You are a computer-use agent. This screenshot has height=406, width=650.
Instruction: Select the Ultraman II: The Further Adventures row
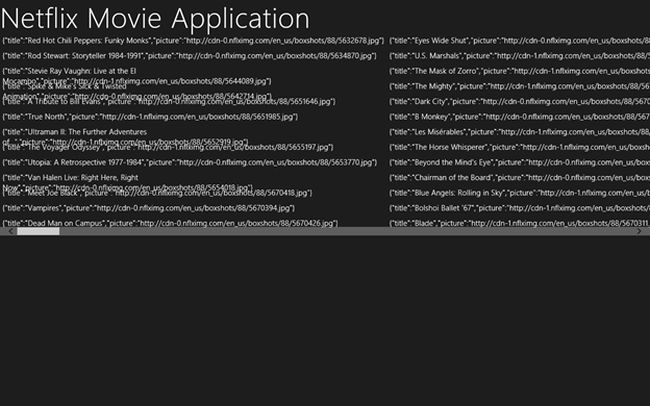[125, 137]
